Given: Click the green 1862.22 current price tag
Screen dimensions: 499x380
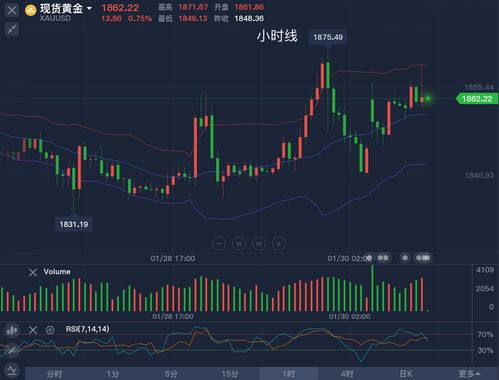Looking at the screenshot, I should (x=477, y=99).
